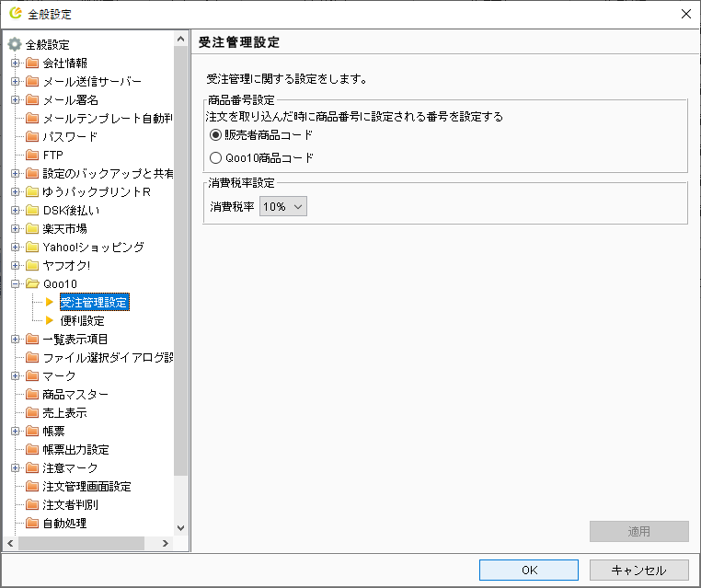Open the 消費税率 10% dropdown

click(283, 206)
